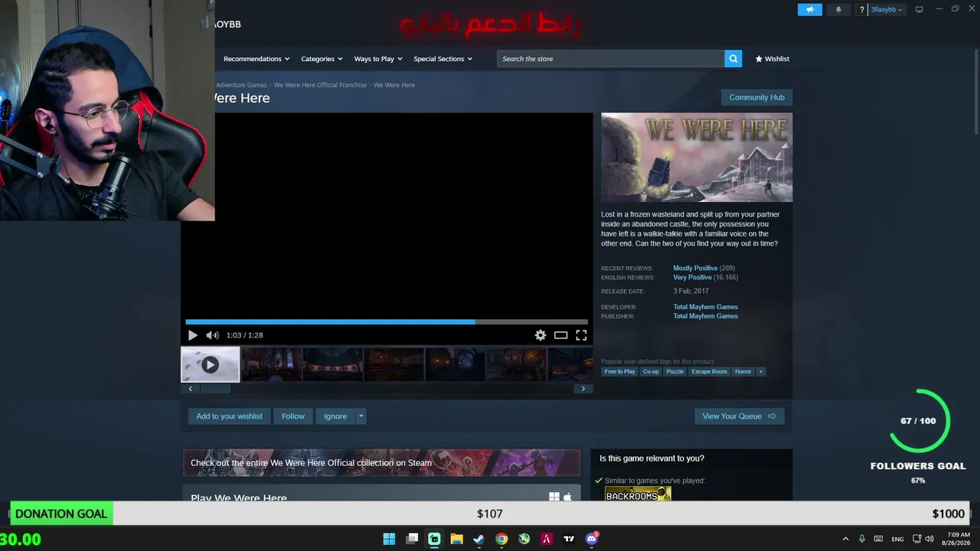View the Very Positive English reviews
This screenshot has width=980, height=551.
coord(692,277)
